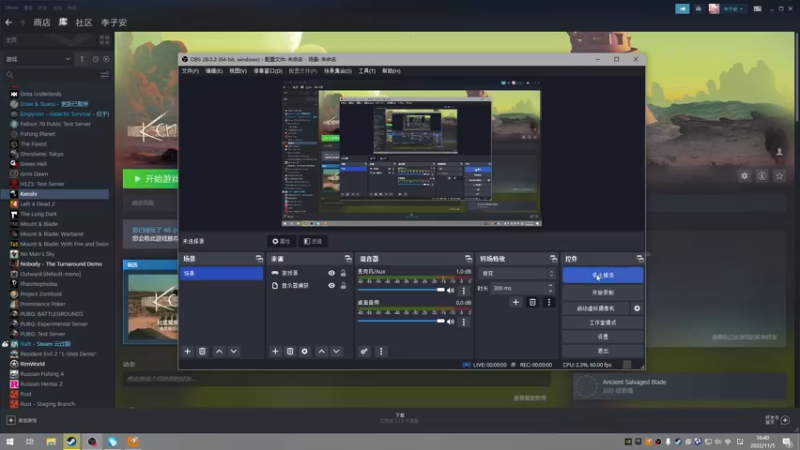Switch Steam library to grid view icon
800x450 pixels.
tap(105, 40)
